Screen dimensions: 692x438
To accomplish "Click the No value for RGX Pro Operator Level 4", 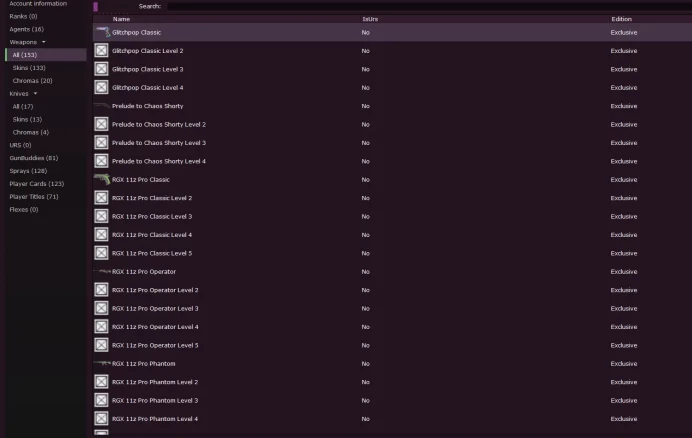I will pos(365,327).
